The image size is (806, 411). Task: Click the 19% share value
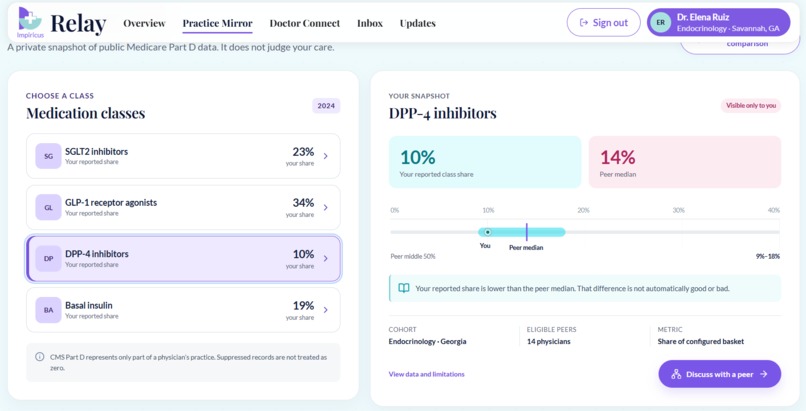[303, 306]
